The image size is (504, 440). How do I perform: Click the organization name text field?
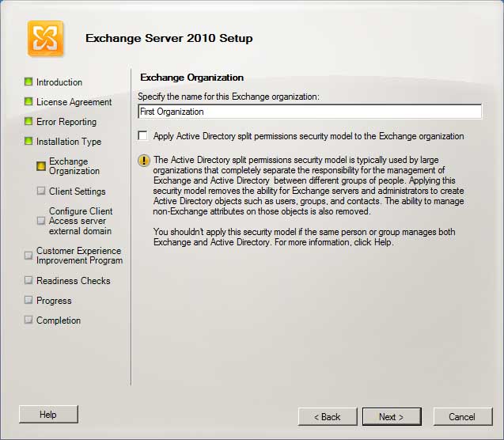(309, 112)
